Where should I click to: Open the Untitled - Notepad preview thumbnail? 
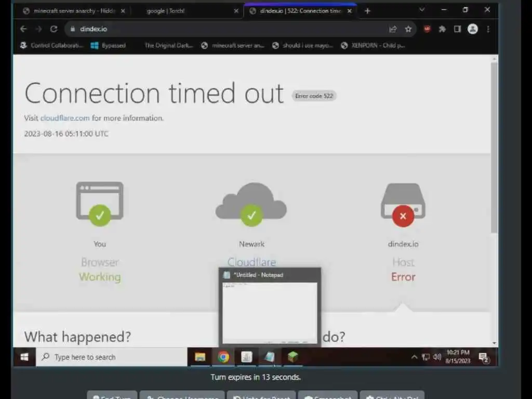tap(270, 313)
